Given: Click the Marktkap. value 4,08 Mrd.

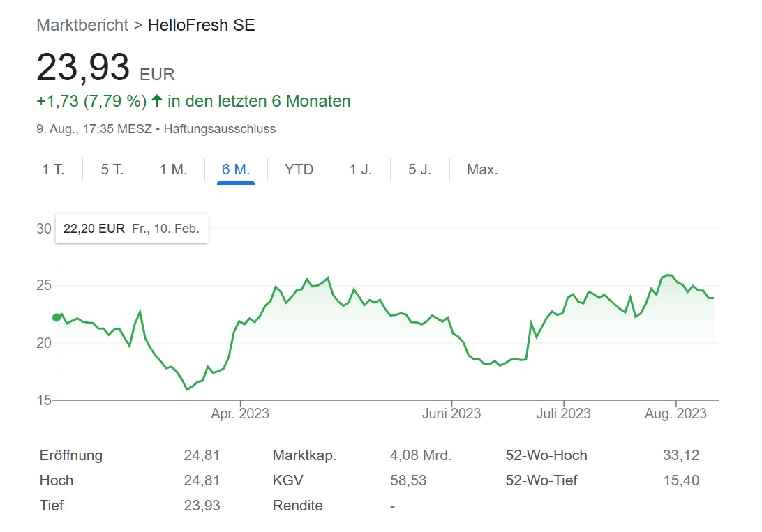Looking at the screenshot, I should pos(421,455).
